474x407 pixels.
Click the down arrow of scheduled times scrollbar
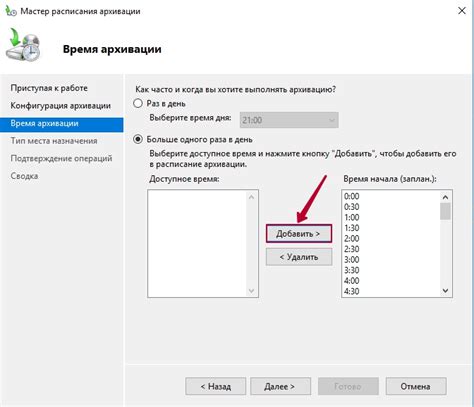coord(445,291)
